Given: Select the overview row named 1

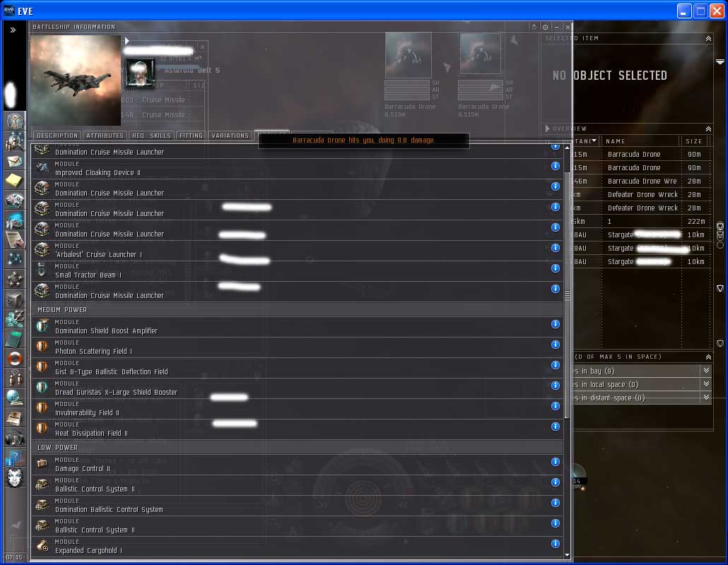Looking at the screenshot, I should (641, 221).
